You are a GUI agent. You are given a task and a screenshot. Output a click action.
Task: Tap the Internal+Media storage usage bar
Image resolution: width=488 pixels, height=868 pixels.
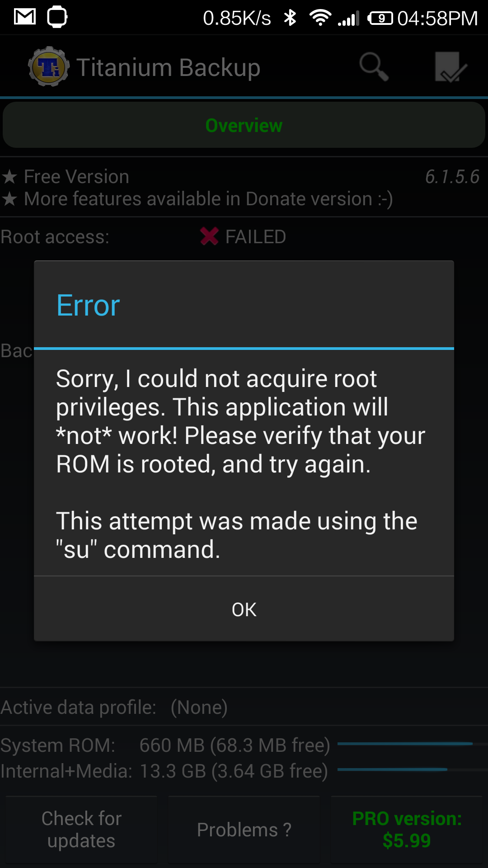(x=413, y=769)
